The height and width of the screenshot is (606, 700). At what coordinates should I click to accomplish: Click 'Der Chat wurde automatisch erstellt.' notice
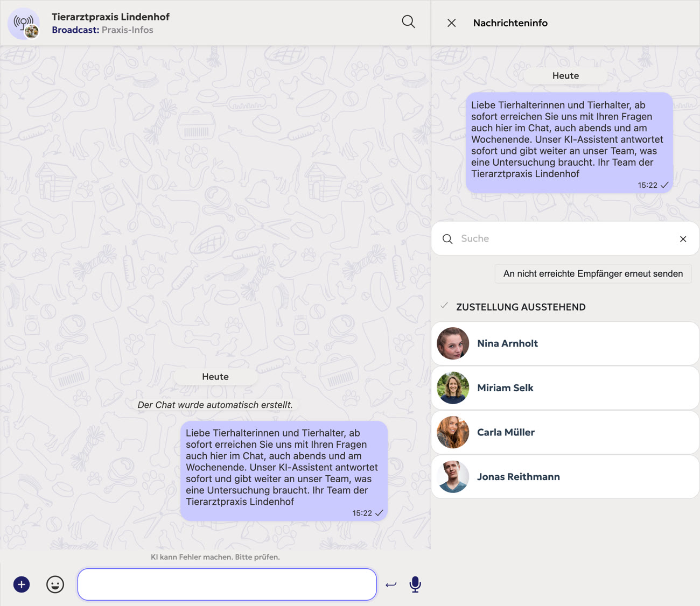(215, 405)
